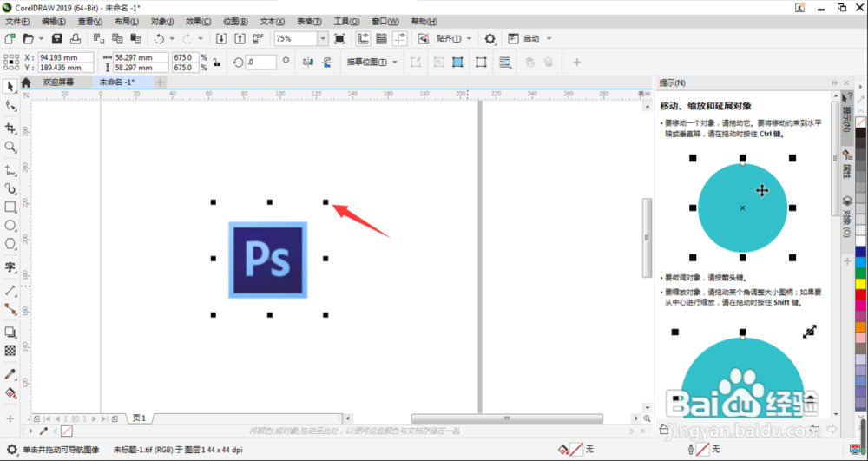Select the 未命名 -1* document tab

117,82
